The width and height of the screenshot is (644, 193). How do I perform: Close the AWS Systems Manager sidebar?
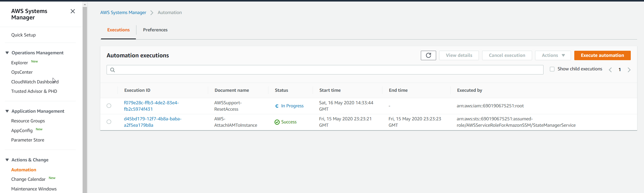[x=73, y=11]
